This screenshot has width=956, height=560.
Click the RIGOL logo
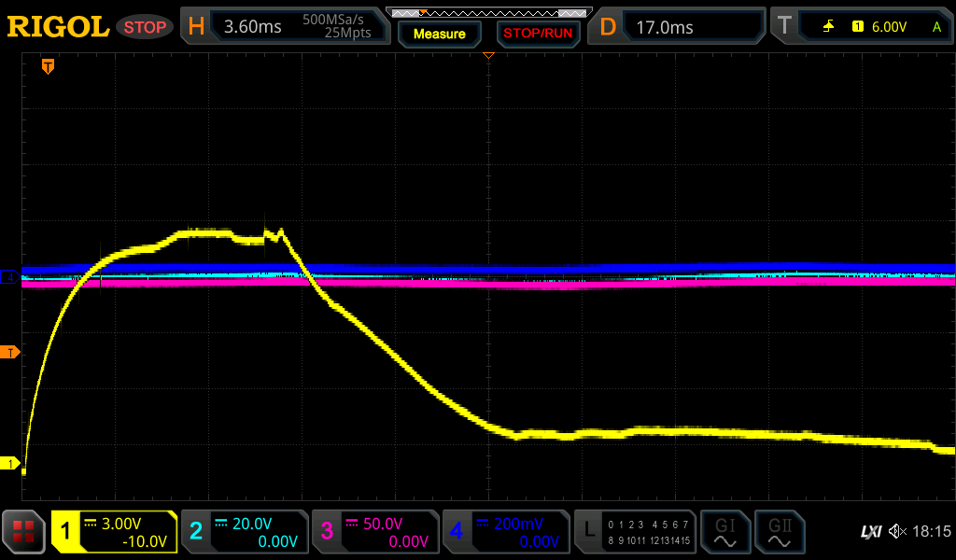pyautogui.click(x=58, y=27)
